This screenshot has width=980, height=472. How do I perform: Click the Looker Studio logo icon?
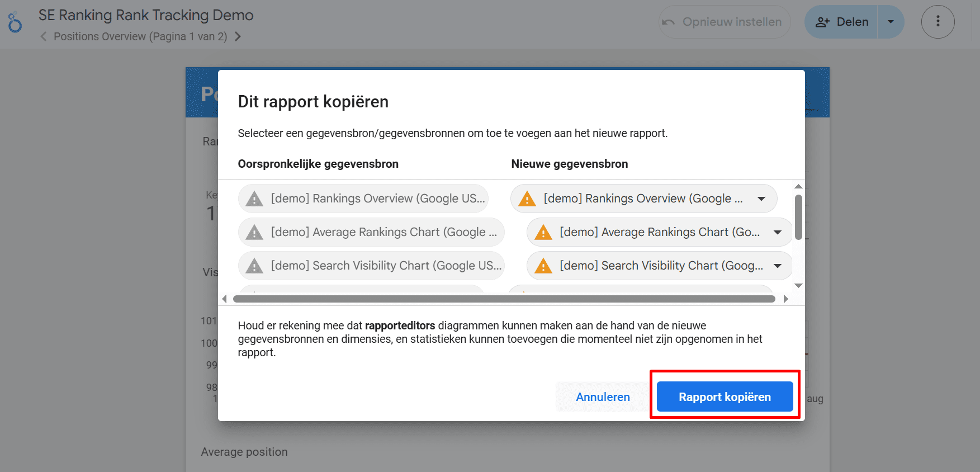[x=15, y=22]
